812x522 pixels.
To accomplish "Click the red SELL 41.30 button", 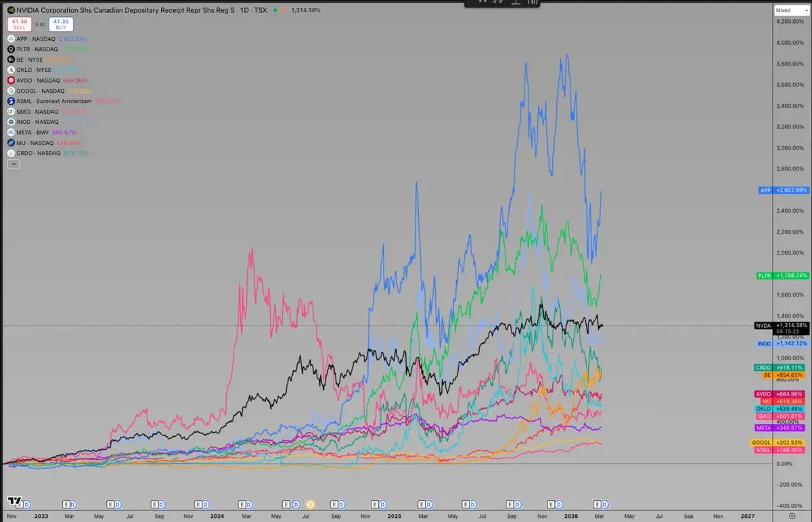I will click(x=19, y=24).
